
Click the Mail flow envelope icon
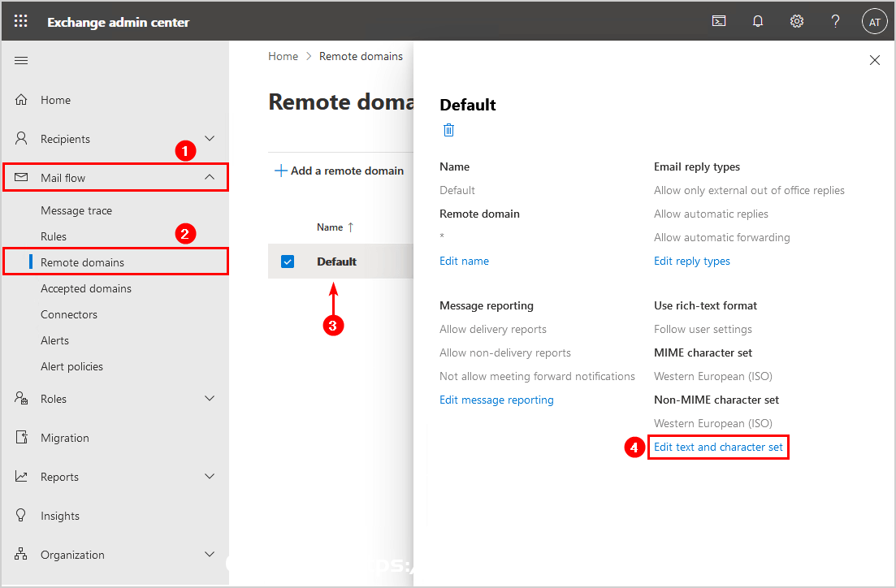[x=21, y=177]
